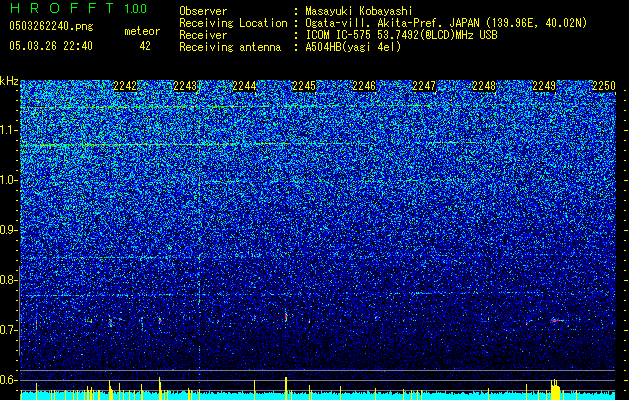Click the wide yellow power peak near 2249
The width and height of the screenshot is (629, 400).
point(555,390)
